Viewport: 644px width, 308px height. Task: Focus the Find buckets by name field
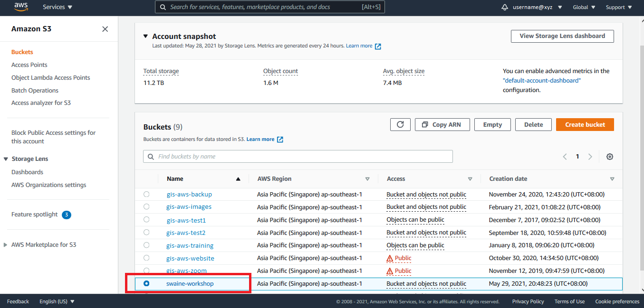[x=298, y=157]
